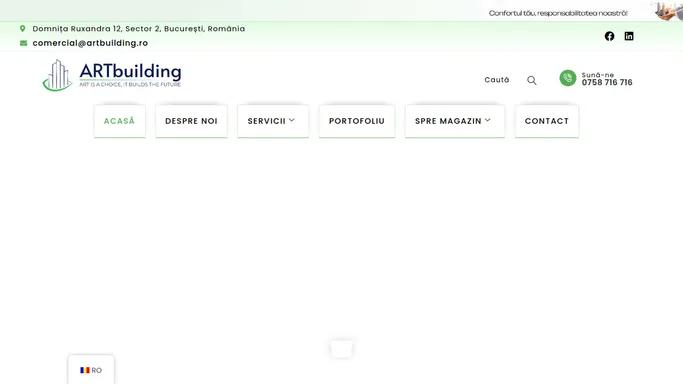This screenshot has height=384, width=683.
Task: Open the Contact menu item
Action: pyautogui.click(x=547, y=121)
